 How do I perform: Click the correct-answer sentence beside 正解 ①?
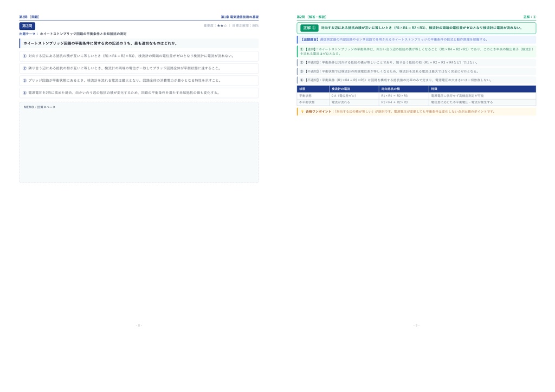422,28
